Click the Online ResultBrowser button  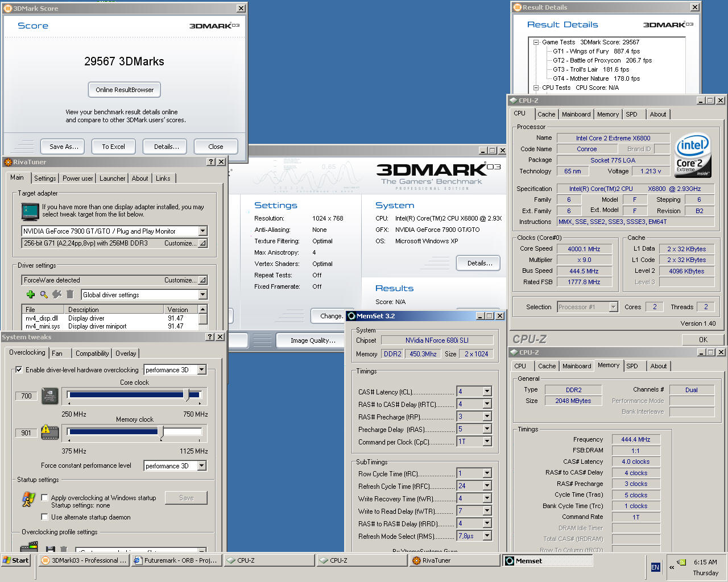125,90
